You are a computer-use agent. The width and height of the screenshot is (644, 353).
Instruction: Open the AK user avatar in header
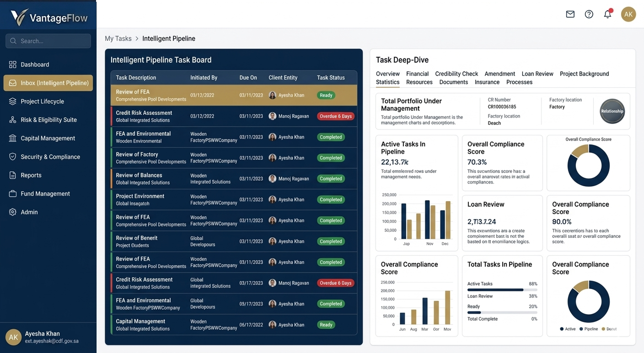coord(628,14)
